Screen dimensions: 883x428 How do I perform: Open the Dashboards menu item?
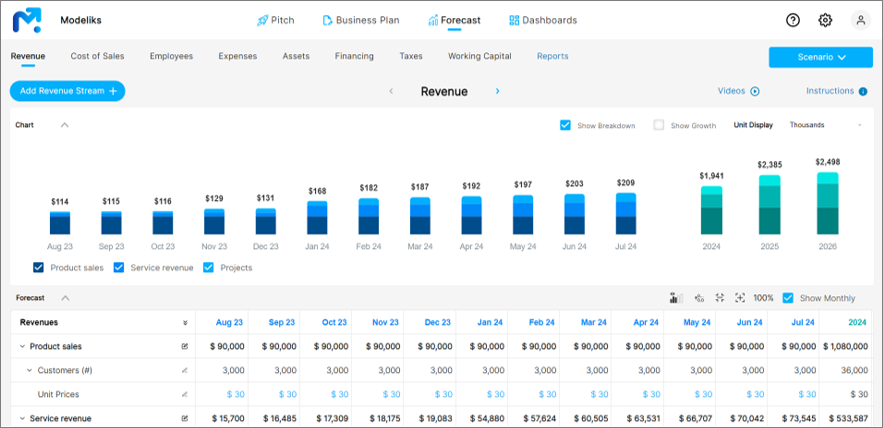[542, 20]
